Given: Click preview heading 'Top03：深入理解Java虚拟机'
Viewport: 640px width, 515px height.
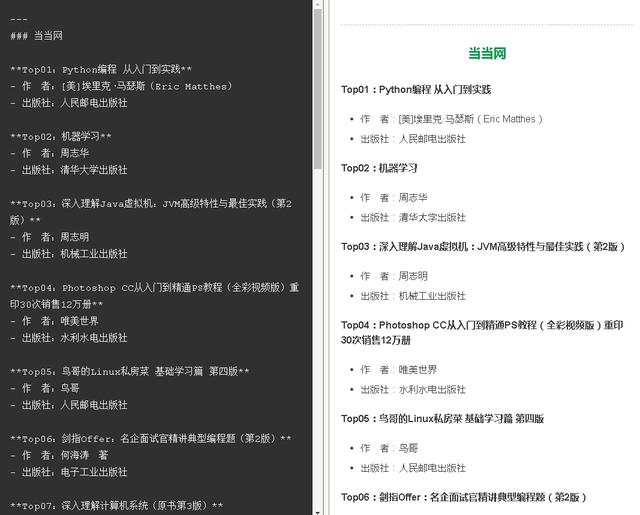Looking at the screenshot, I should coord(483,247).
